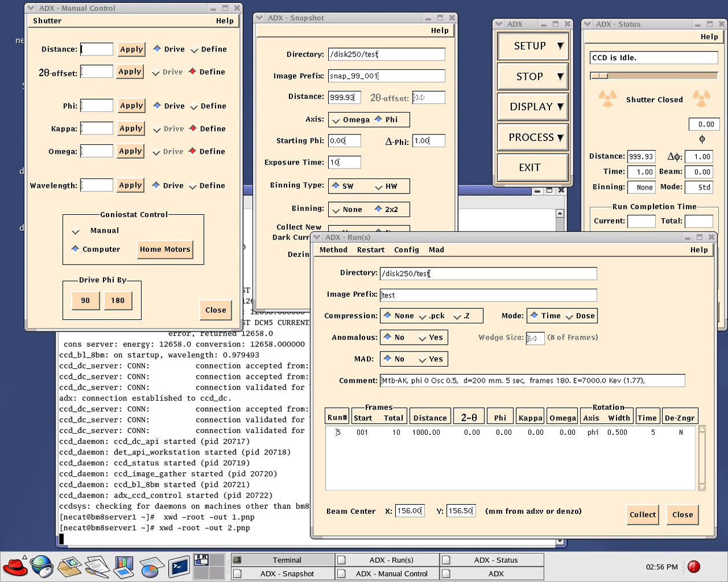Click the Status window progress bar
The image size is (728, 582).
point(653,76)
